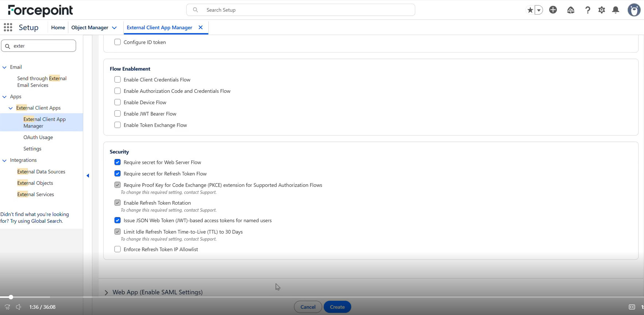Open the Setup gear icon
Image resolution: width=644 pixels, height=315 pixels.
click(x=602, y=10)
